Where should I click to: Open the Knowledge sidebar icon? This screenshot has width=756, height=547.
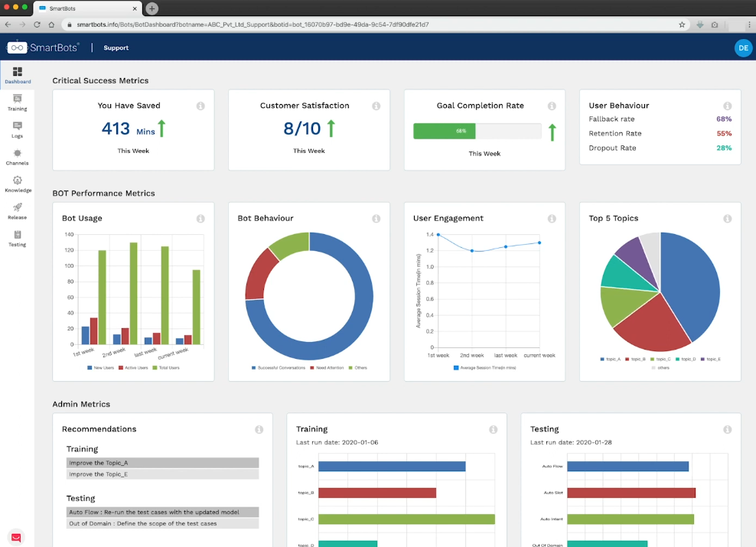[x=18, y=181]
